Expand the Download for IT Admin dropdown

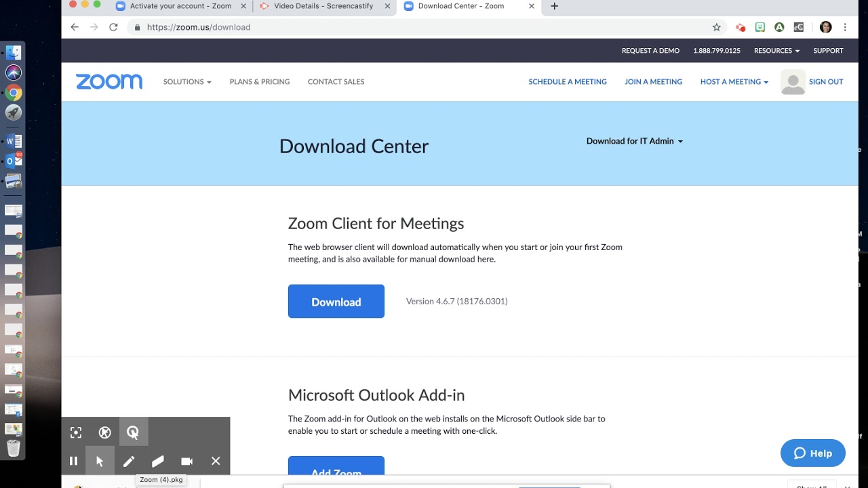634,141
